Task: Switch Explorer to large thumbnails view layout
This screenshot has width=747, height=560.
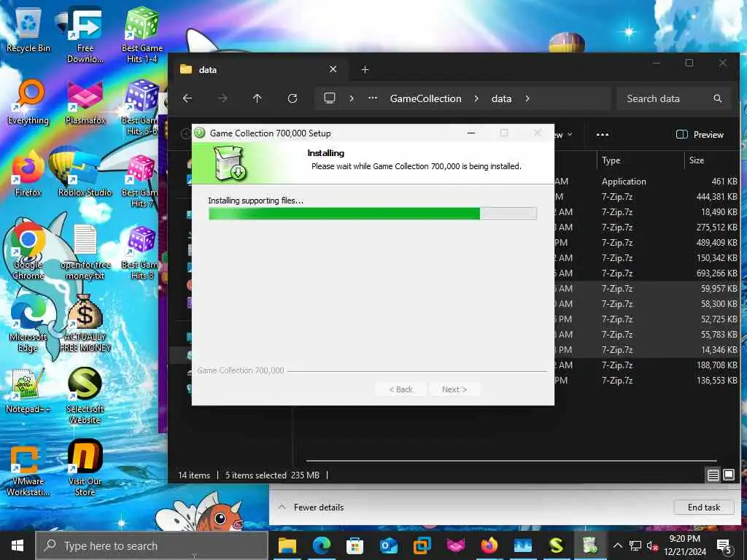Action: point(729,475)
